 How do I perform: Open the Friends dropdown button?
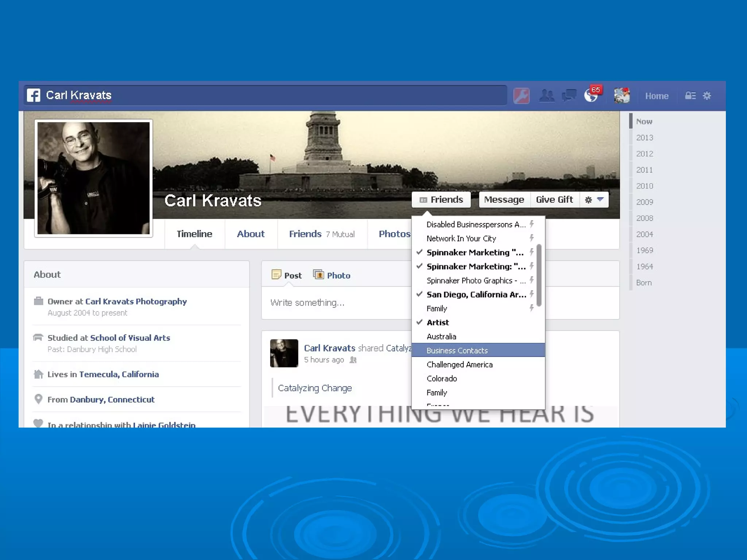(441, 200)
